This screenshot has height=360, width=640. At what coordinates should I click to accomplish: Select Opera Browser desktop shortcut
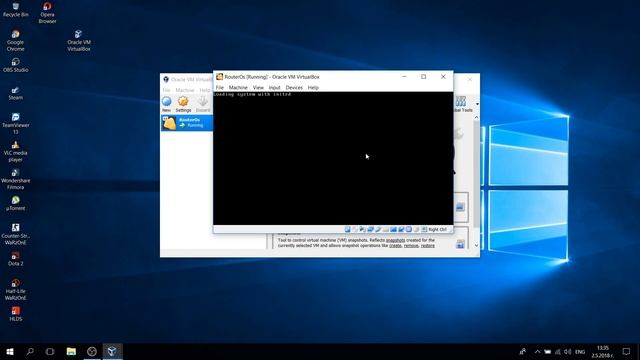[x=47, y=13]
